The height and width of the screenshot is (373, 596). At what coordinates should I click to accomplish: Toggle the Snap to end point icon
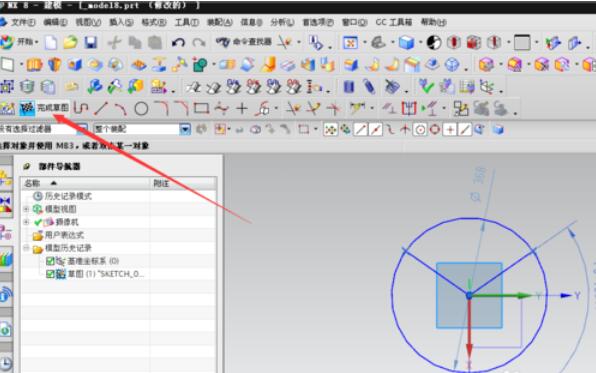coord(360,130)
